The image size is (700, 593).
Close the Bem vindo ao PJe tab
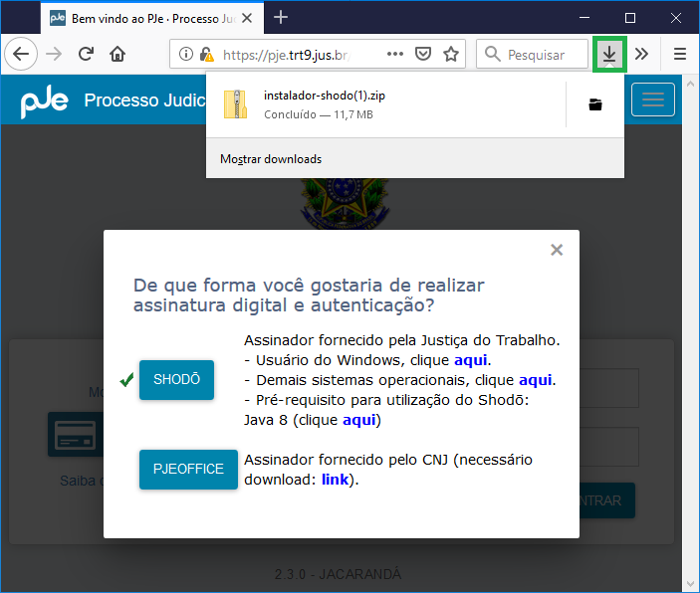click(247, 18)
